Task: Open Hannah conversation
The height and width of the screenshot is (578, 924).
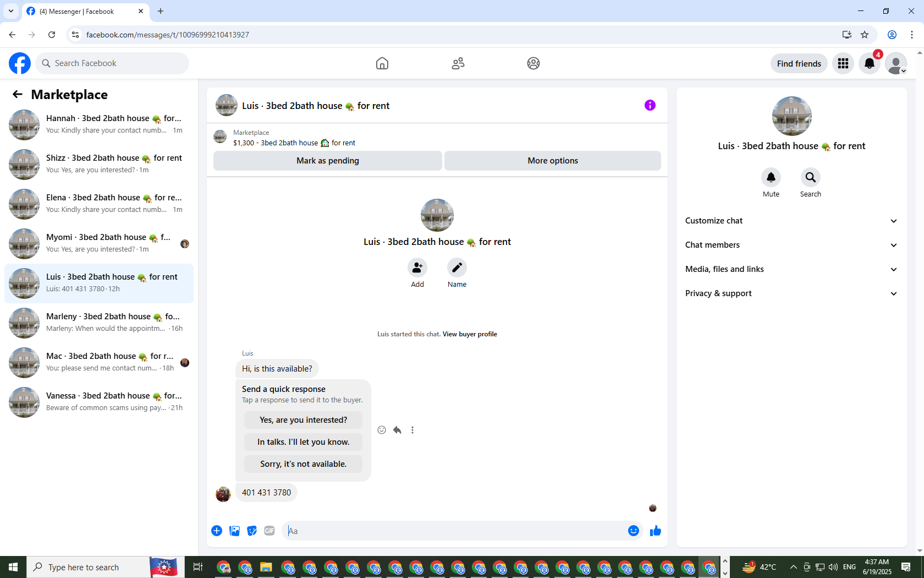Action: 99,124
